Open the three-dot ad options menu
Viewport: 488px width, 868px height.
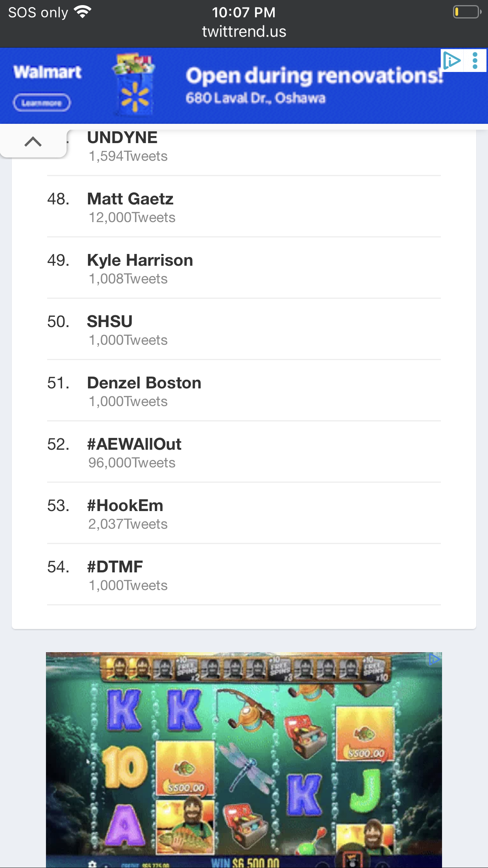[475, 61]
